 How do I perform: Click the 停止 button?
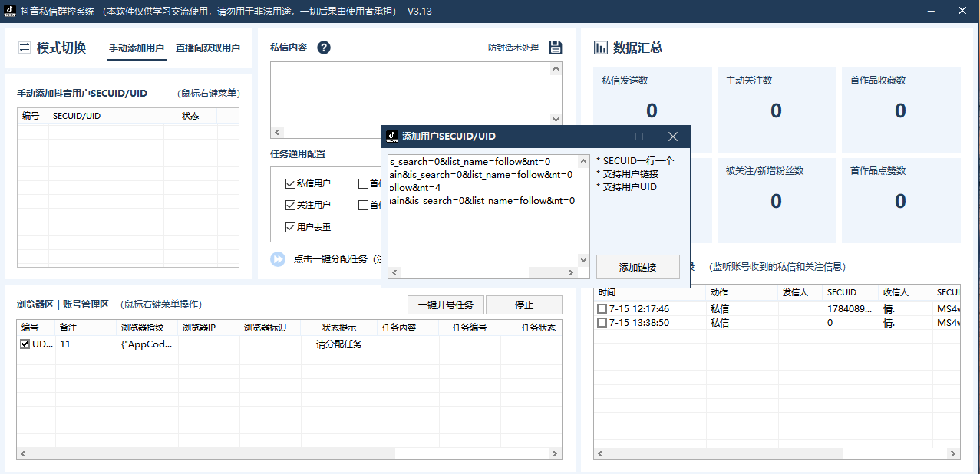click(524, 304)
